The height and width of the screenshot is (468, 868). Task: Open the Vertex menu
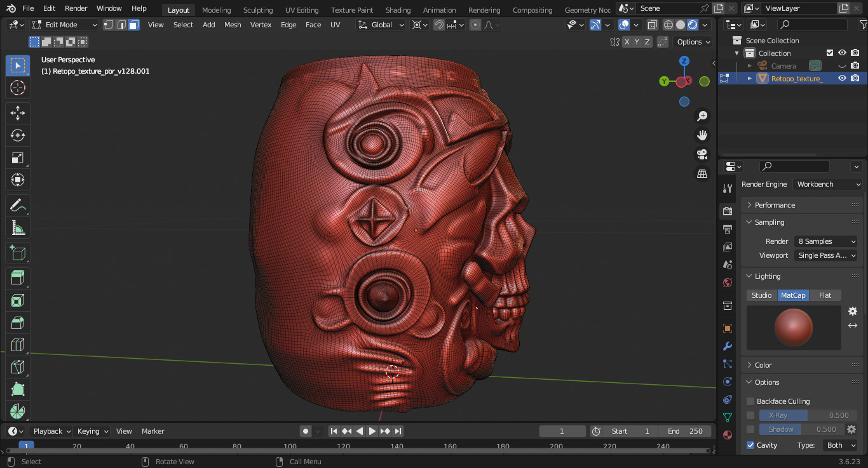[x=261, y=25]
